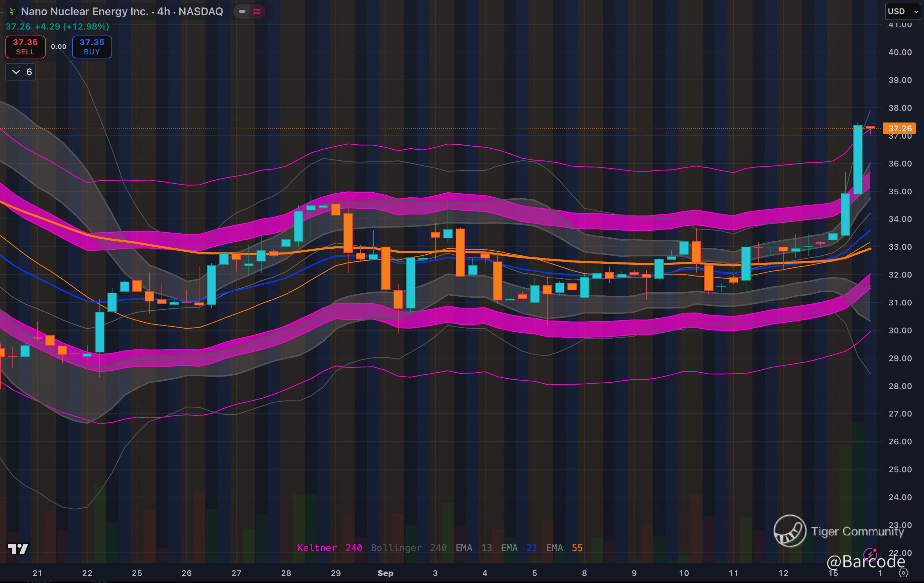The height and width of the screenshot is (583, 924).
Task: Collapse the indicator legend showing 6
Action: [x=21, y=72]
